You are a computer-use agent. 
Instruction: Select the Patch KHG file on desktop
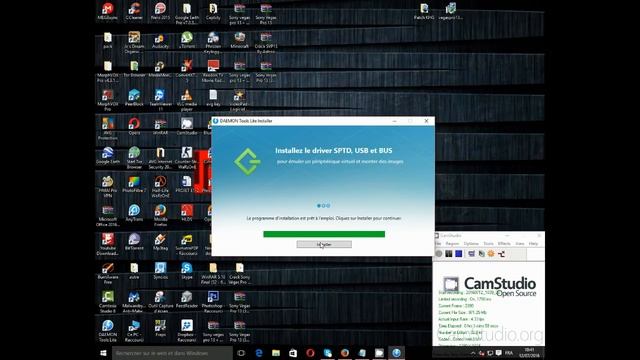pyautogui.click(x=424, y=11)
